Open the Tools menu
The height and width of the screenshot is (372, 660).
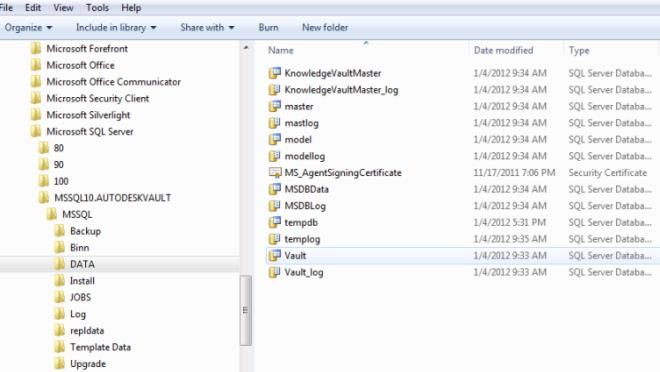pos(97,8)
